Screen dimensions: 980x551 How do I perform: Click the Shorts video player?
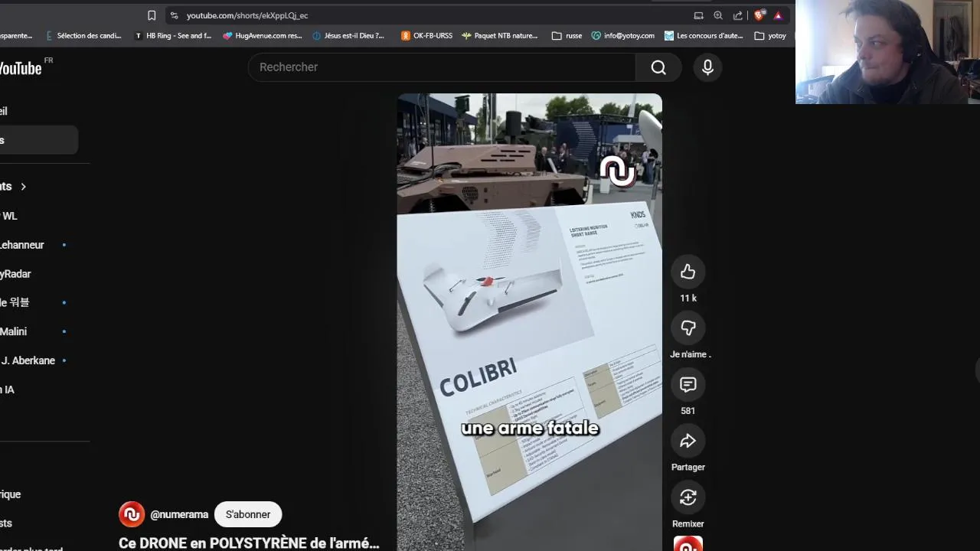(x=529, y=321)
